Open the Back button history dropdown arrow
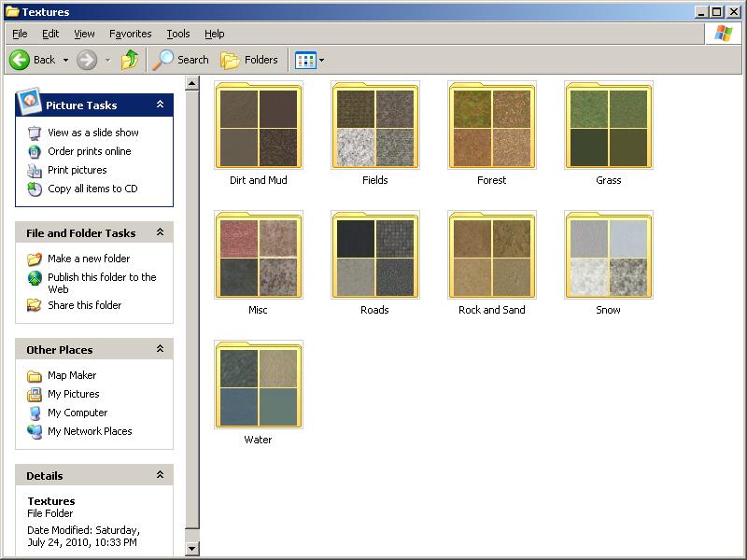The image size is (747, 560). (65, 61)
